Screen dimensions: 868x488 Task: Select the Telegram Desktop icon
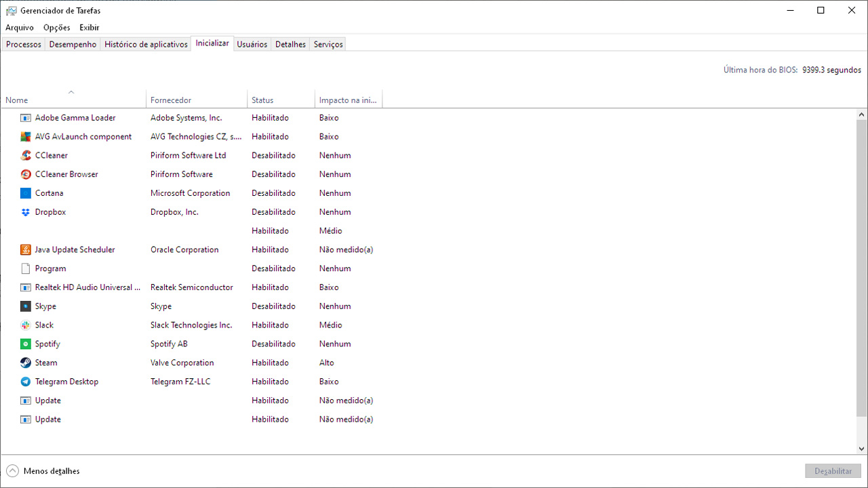click(x=26, y=382)
